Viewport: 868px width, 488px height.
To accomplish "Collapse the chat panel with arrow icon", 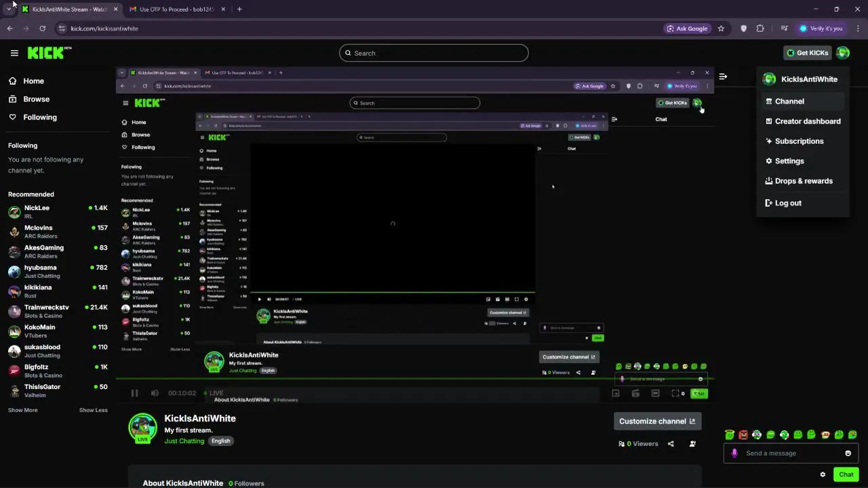I will point(723,77).
